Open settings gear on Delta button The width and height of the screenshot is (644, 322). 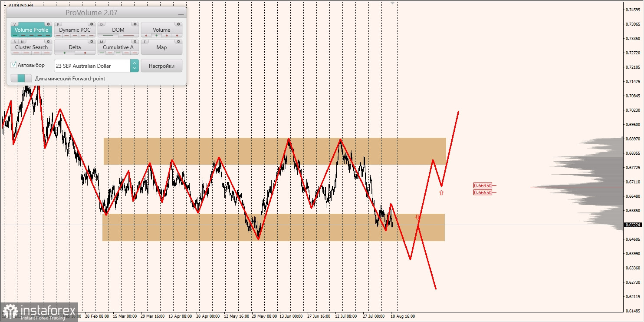coord(92,42)
